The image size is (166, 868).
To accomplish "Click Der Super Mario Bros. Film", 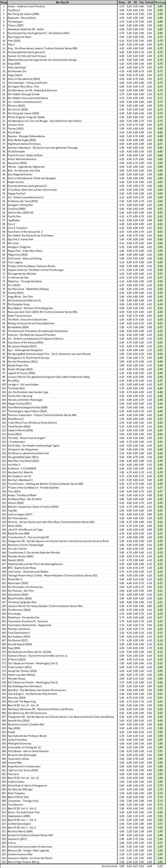I will (23, 87).
